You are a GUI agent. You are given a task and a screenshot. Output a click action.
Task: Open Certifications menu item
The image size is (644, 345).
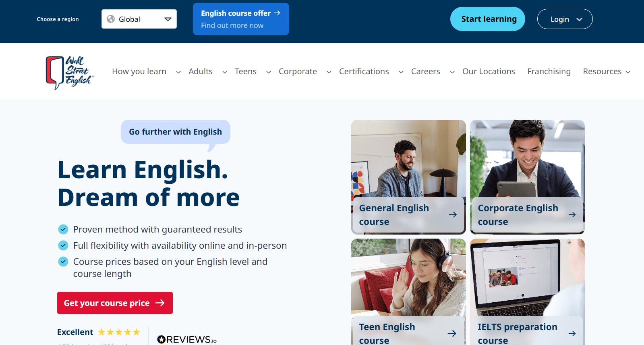click(x=364, y=71)
